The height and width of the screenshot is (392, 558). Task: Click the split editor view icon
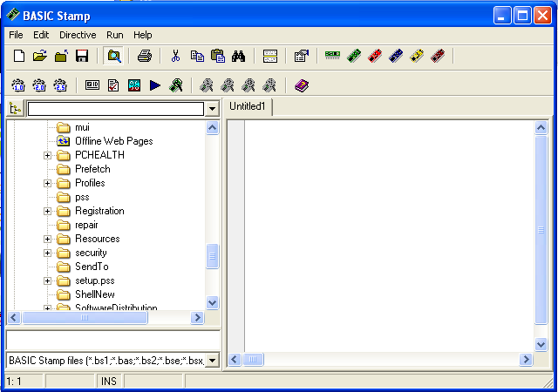pyautogui.click(x=270, y=56)
